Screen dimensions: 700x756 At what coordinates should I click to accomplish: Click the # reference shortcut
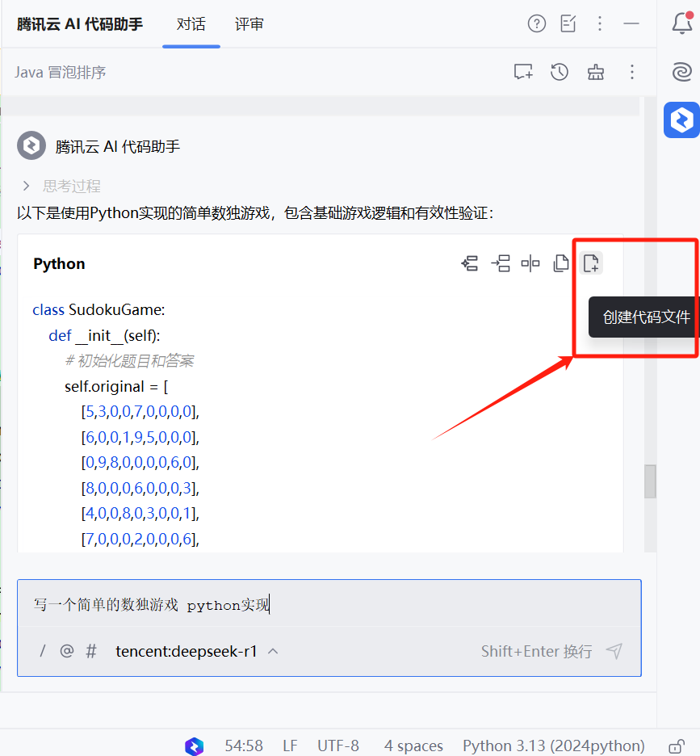point(91,651)
